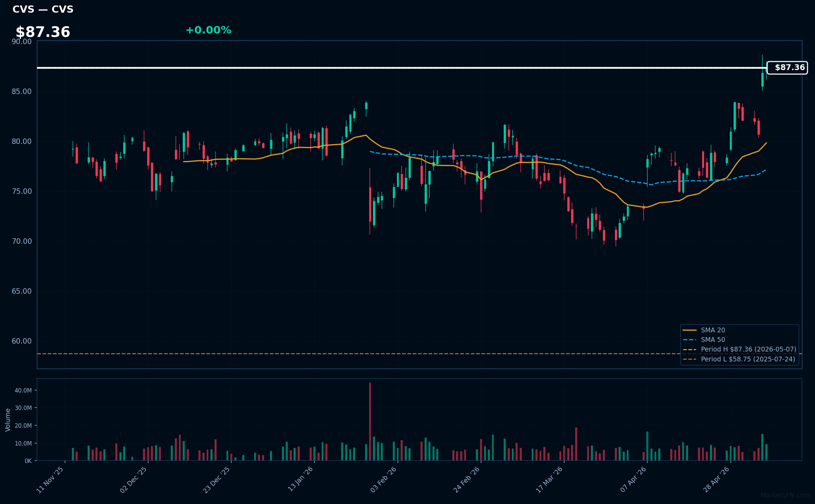Select Period L $58.75 (2025-07-24) legend entry
Image resolution: width=815 pixels, height=504 pixels.
coord(739,359)
